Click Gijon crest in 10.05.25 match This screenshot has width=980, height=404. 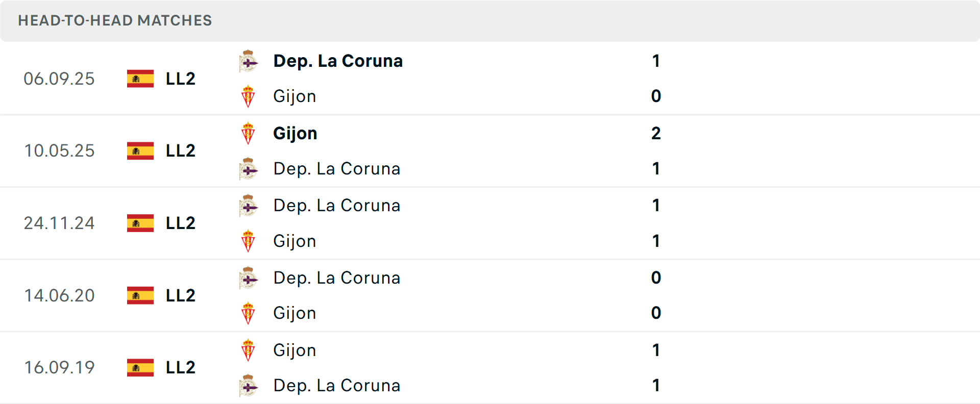249,134
